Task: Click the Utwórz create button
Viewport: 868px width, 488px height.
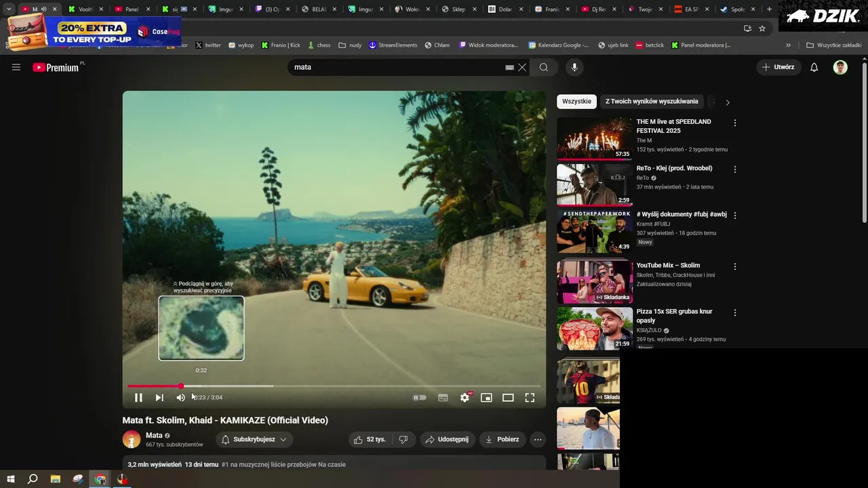Action: [778, 67]
